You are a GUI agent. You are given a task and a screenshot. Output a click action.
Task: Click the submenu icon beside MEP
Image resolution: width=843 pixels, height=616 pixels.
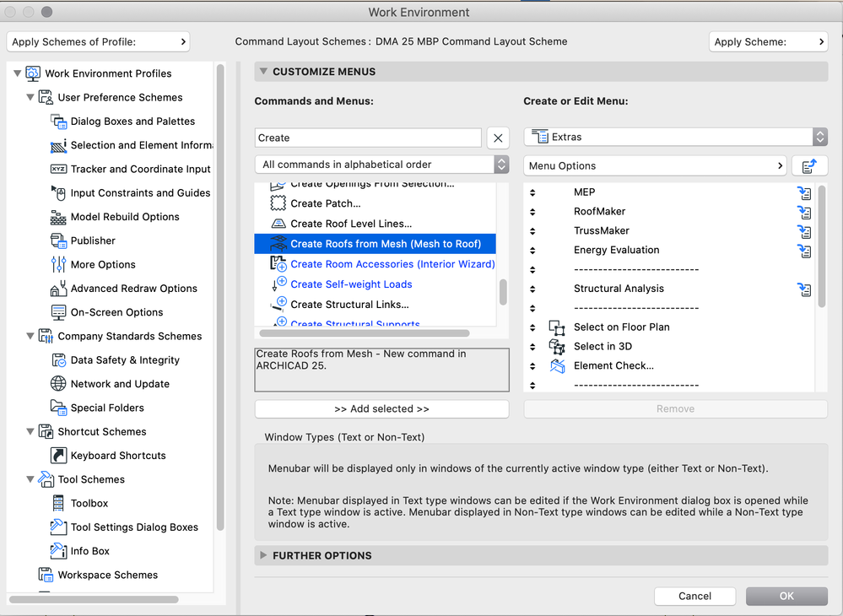click(804, 192)
